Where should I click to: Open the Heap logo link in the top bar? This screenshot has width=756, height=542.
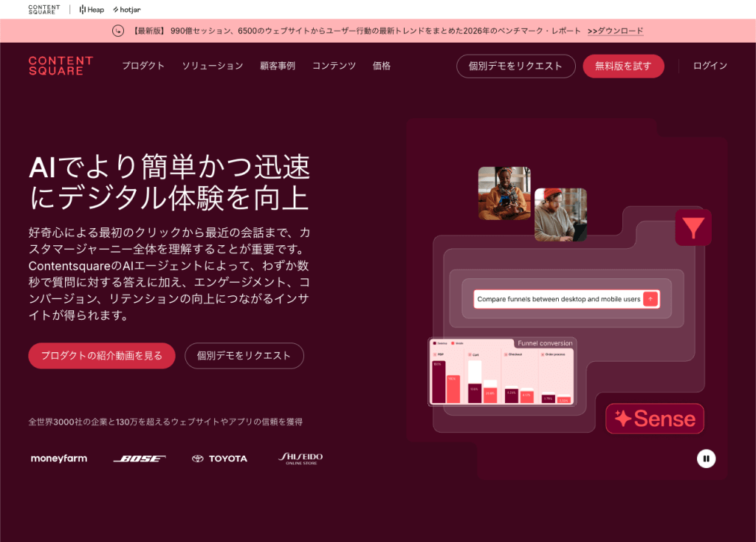pos(92,10)
